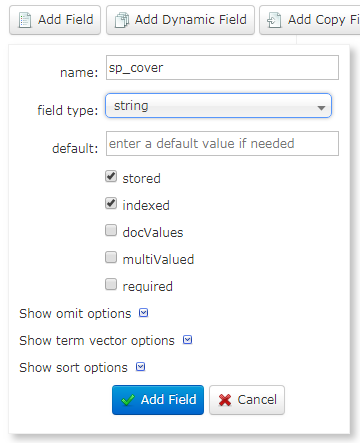Screen dimensions: 360x443
Task: Focus the name field containing sp_cover
Action: click(x=222, y=68)
